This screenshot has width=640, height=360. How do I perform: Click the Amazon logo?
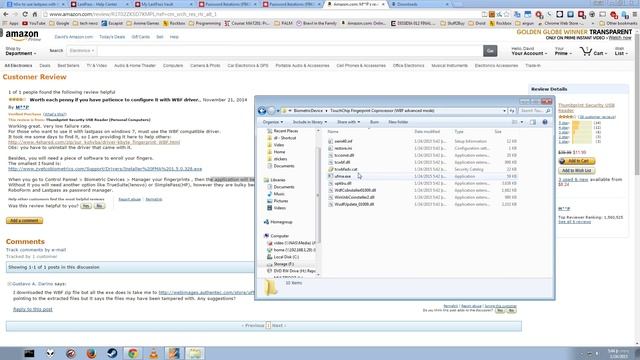point(22,36)
